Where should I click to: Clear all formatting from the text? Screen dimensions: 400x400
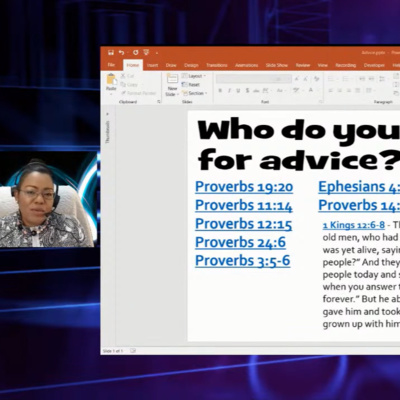[x=316, y=79]
